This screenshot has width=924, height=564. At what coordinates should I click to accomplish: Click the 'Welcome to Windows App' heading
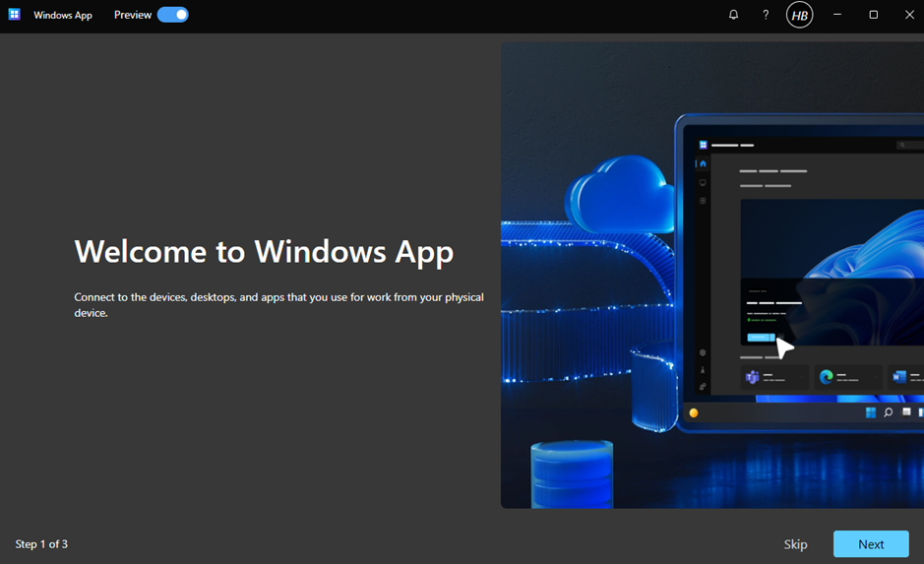click(264, 252)
